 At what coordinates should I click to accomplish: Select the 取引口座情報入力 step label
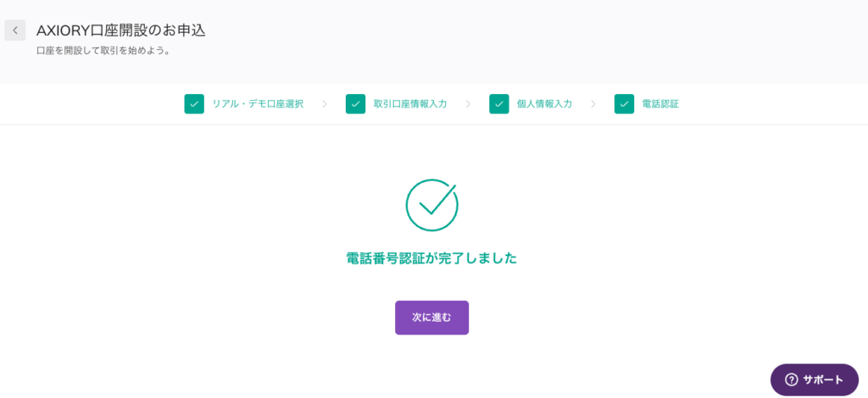tap(410, 104)
